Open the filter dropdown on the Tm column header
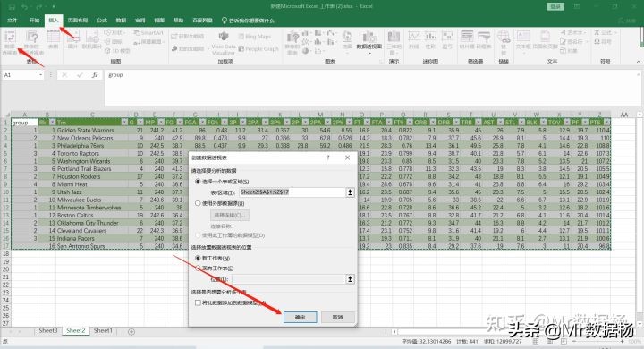 (124, 122)
